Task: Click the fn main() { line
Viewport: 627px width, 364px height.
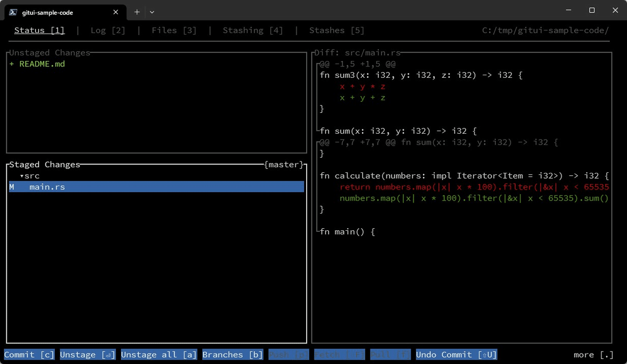Action: [x=347, y=231]
